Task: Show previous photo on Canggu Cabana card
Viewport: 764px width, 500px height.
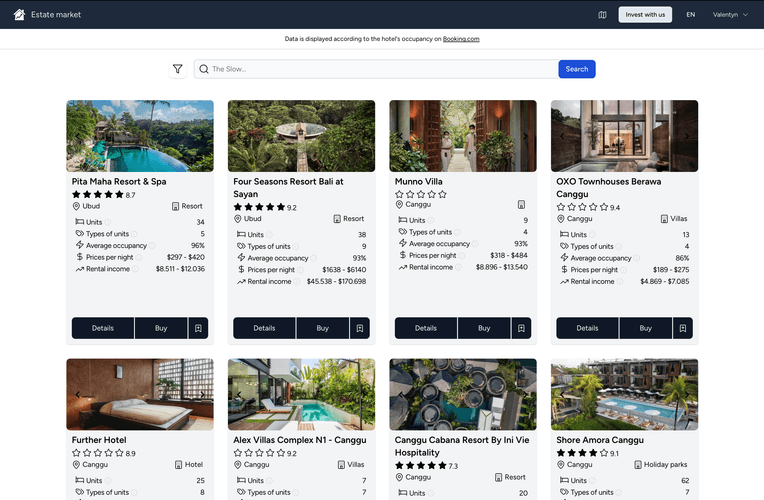Action: 401,394
